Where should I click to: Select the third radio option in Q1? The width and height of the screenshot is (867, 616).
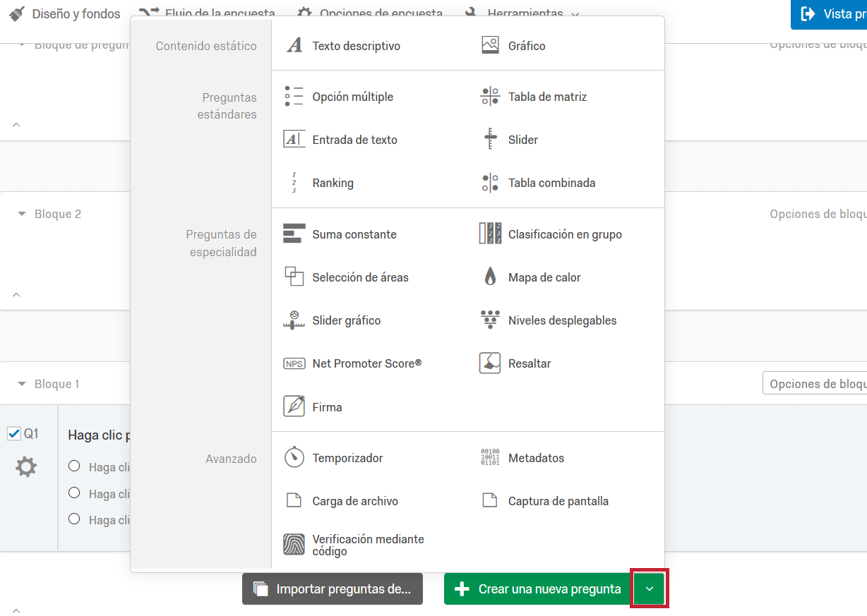(x=74, y=520)
